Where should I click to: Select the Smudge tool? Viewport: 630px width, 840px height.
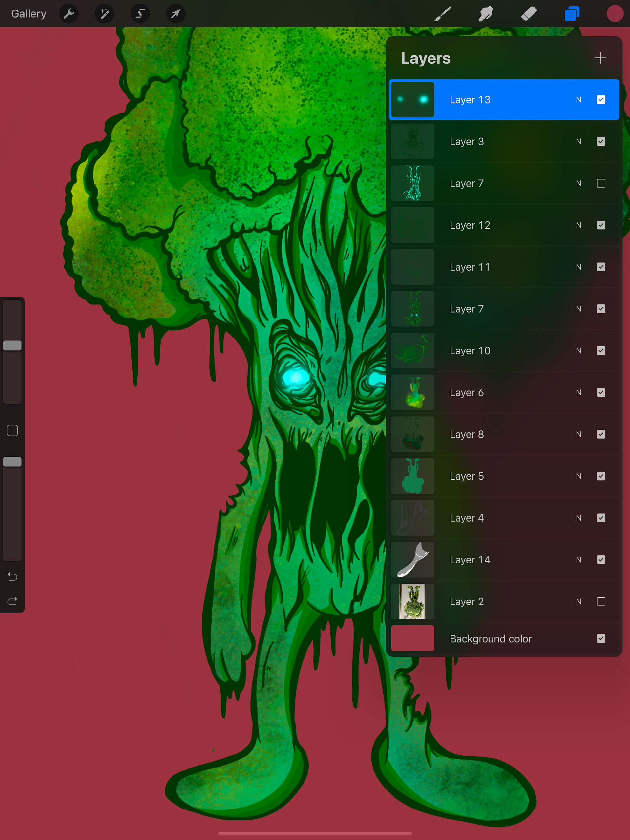click(x=486, y=14)
